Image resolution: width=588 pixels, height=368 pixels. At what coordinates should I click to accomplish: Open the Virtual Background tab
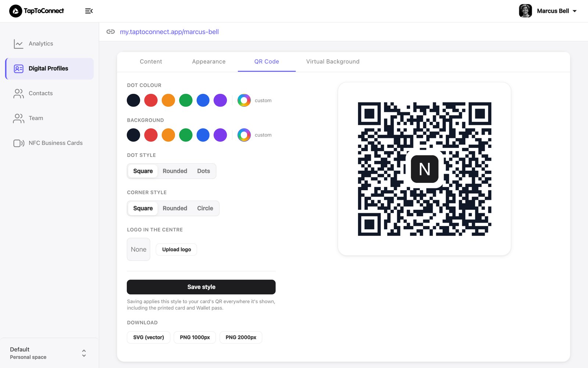pyautogui.click(x=333, y=61)
